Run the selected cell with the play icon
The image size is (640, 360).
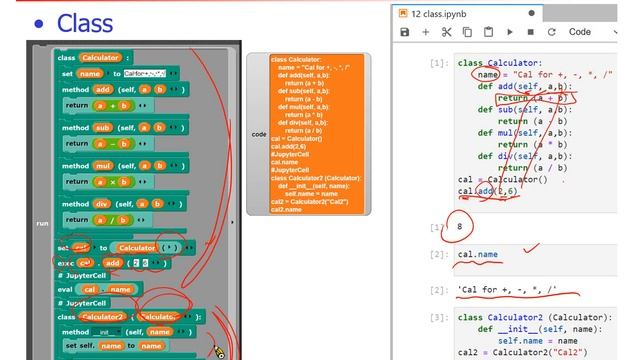pos(509,32)
